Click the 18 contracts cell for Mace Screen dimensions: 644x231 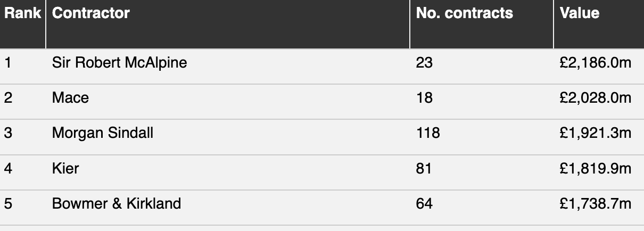(x=424, y=98)
